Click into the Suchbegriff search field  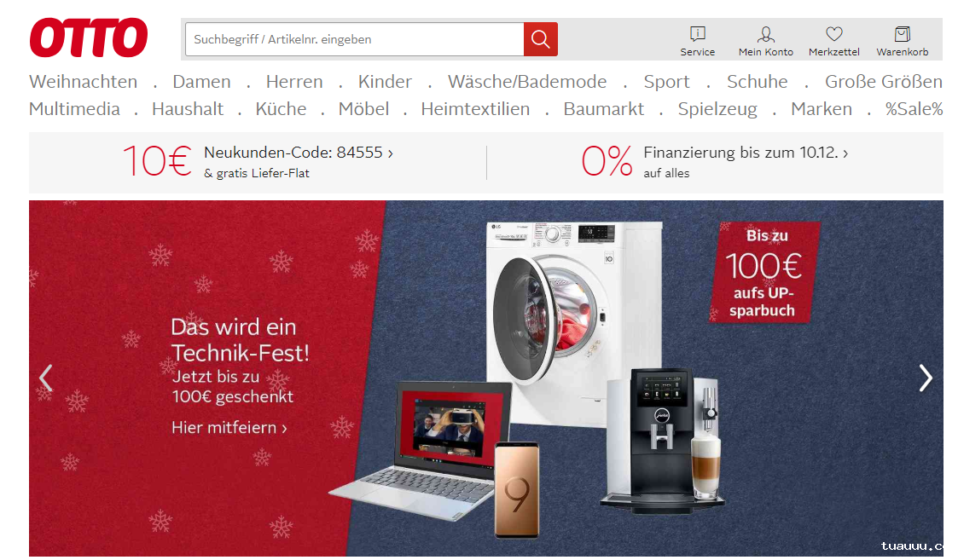(354, 39)
